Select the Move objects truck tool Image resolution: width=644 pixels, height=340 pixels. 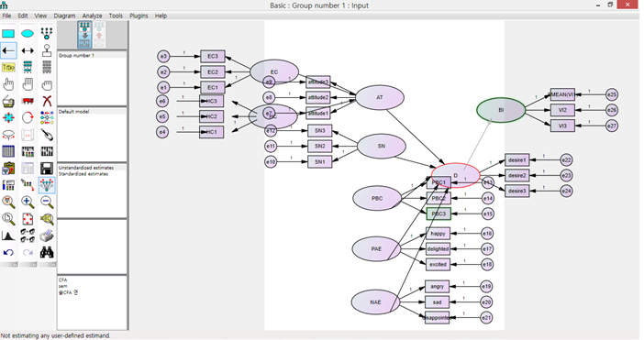[x=28, y=102]
